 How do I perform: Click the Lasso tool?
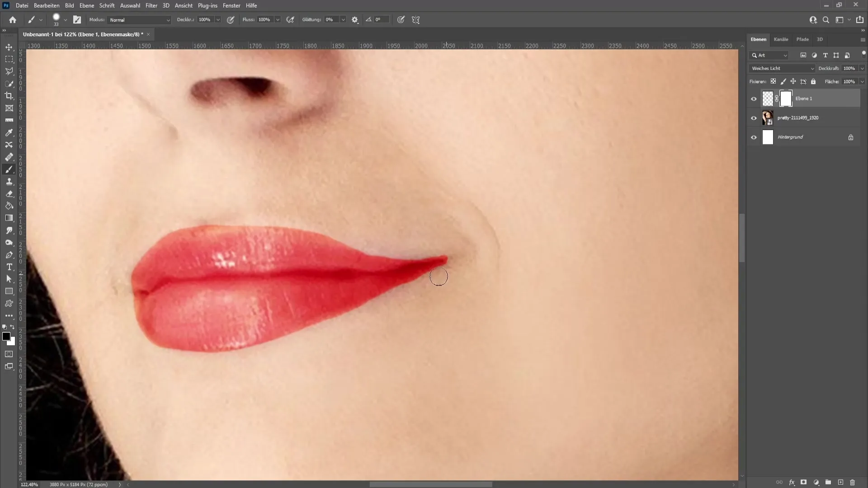coord(9,71)
